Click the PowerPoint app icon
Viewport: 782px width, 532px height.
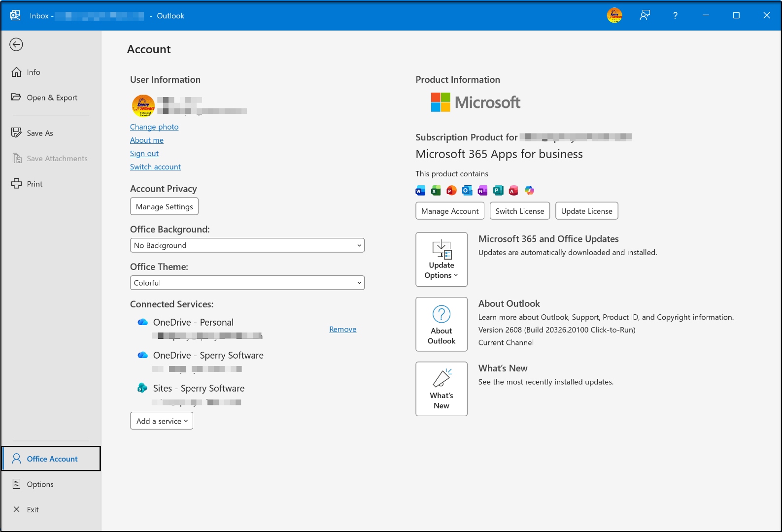click(451, 191)
